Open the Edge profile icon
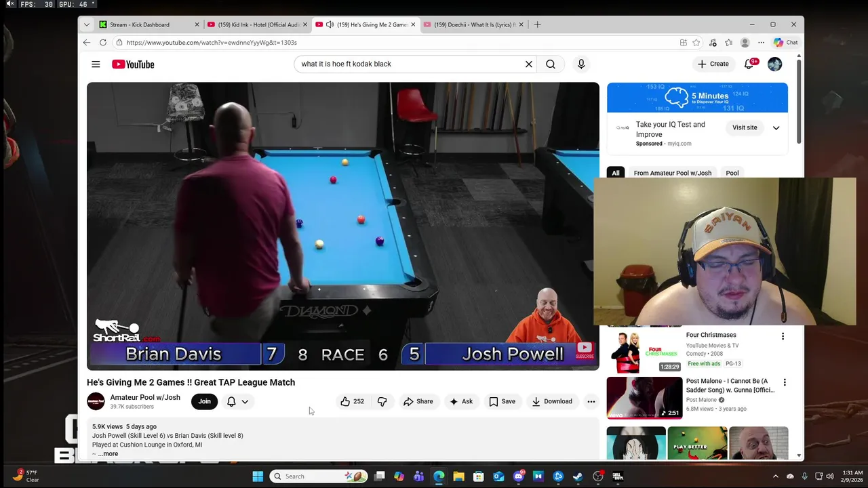 745,42
